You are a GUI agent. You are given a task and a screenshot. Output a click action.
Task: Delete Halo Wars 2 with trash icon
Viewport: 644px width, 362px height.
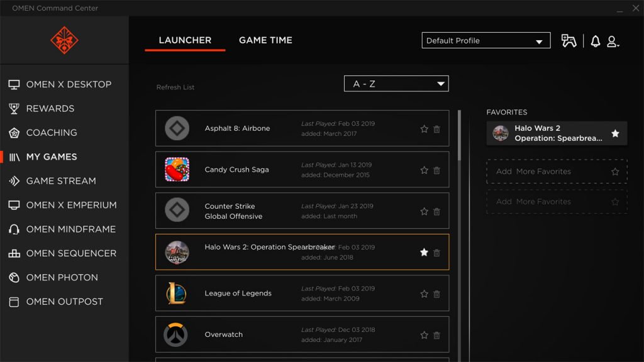coord(436,253)
